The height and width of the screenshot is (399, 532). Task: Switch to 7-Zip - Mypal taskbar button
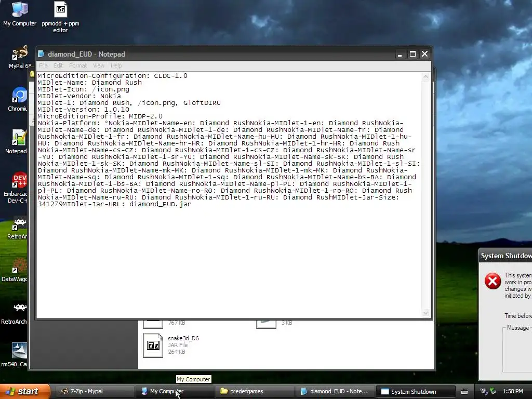coord(95,392)
